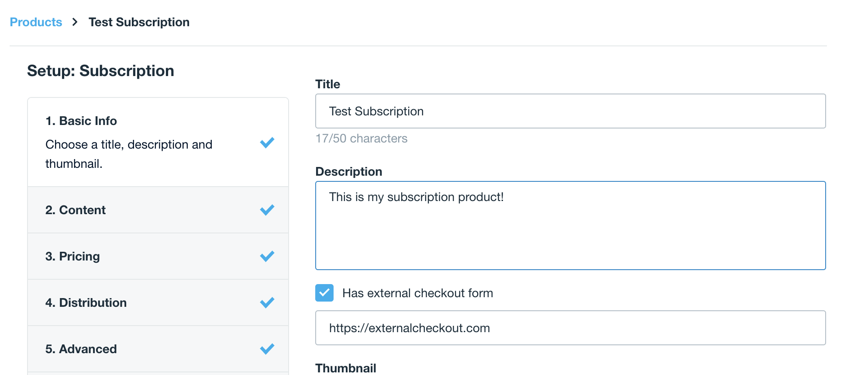Go to the Pricing setup step
This screenshot has width=868, height=375.
72,257
